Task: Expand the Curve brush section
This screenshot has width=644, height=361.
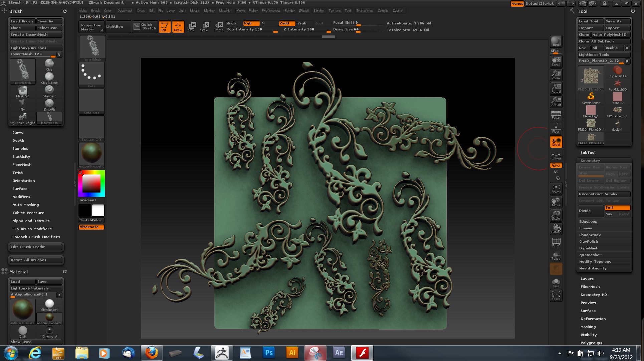Action: [x=18, y=133]
